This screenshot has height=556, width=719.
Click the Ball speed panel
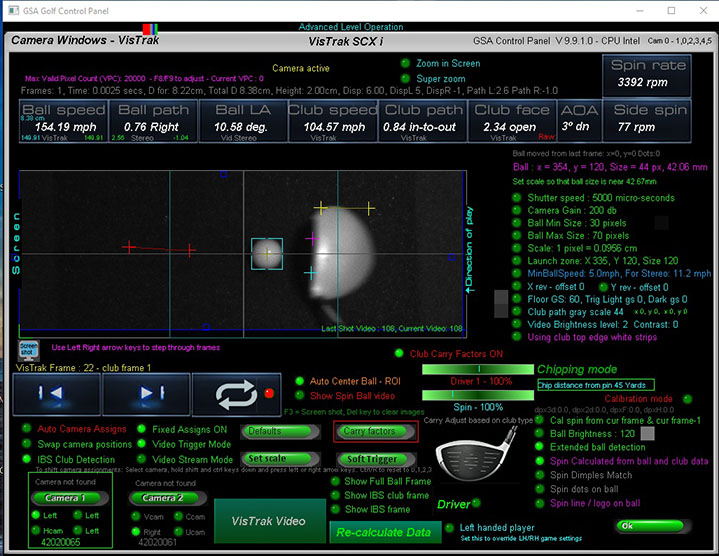click(64, 121)
